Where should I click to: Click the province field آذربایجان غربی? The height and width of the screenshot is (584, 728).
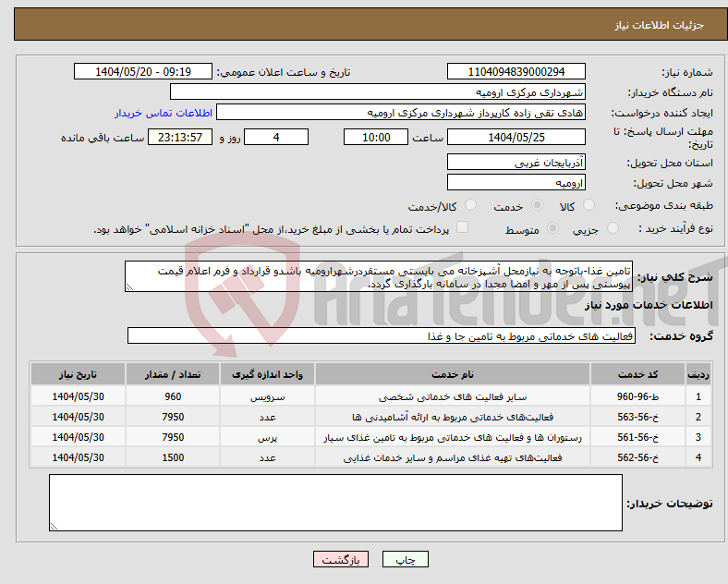(x=516, y=162)
